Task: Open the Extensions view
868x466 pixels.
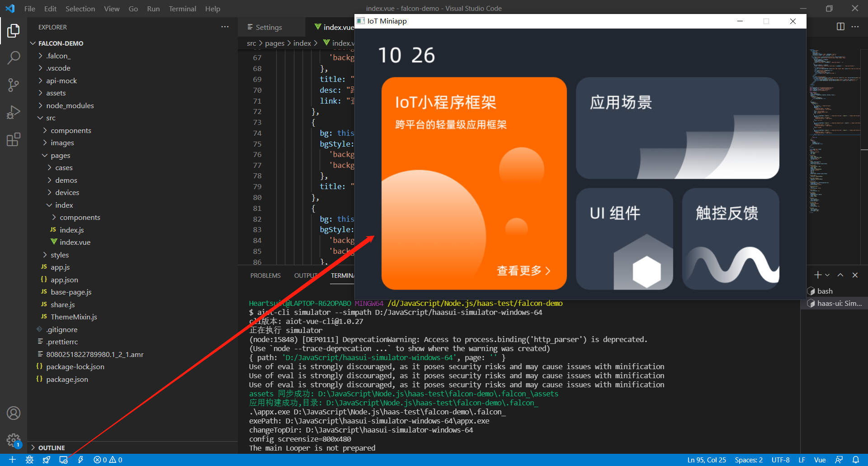Action: (14, 139)
